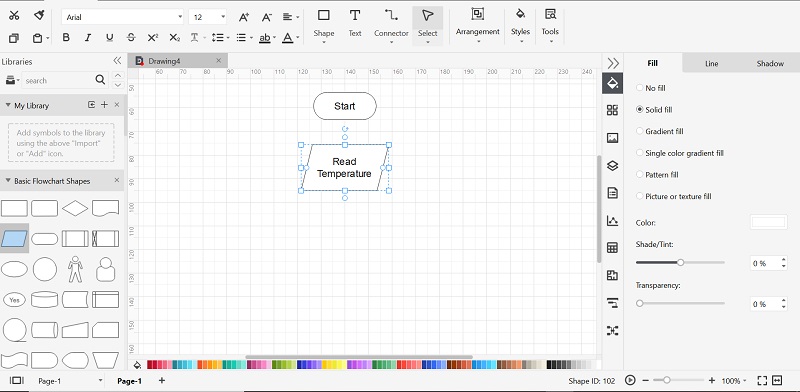
Task: Open the line spacing dropdown
Action: click(220, 37)
